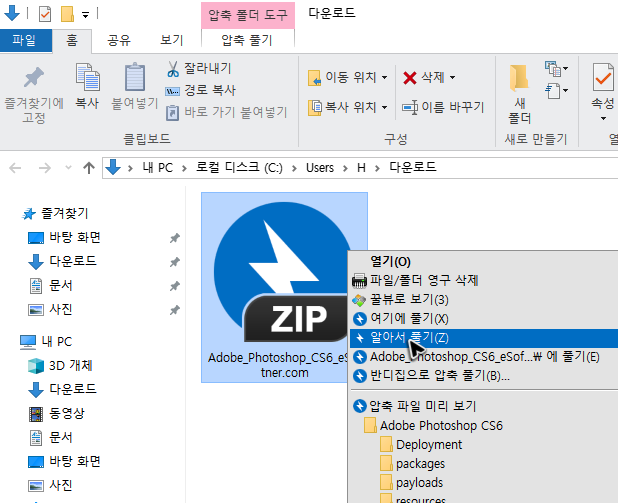The height and width of the screenshot is (503, 619).
Task: Expand chevron after Users in address bar
Action: [345, 168]
